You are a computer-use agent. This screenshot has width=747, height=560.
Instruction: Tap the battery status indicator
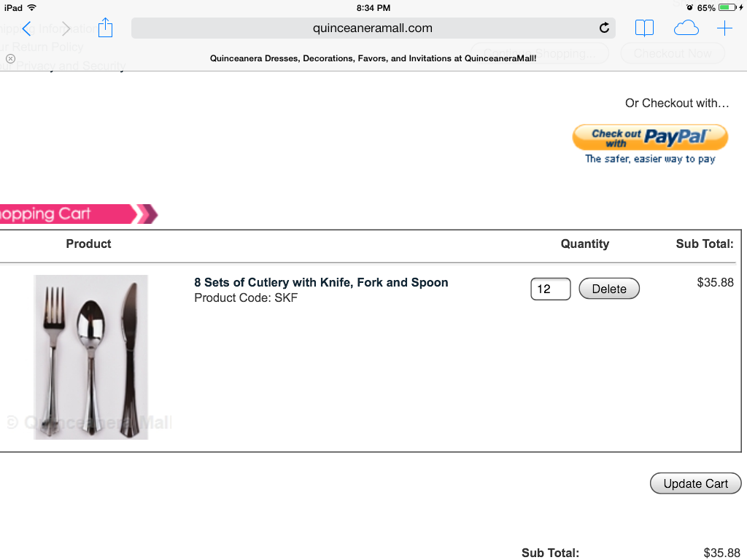pyautogui.click(x=727, y=7)
